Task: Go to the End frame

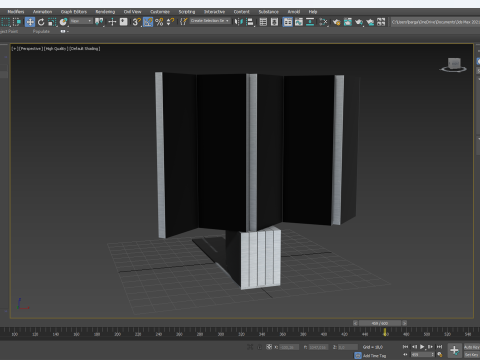Action: pos(439,347)
